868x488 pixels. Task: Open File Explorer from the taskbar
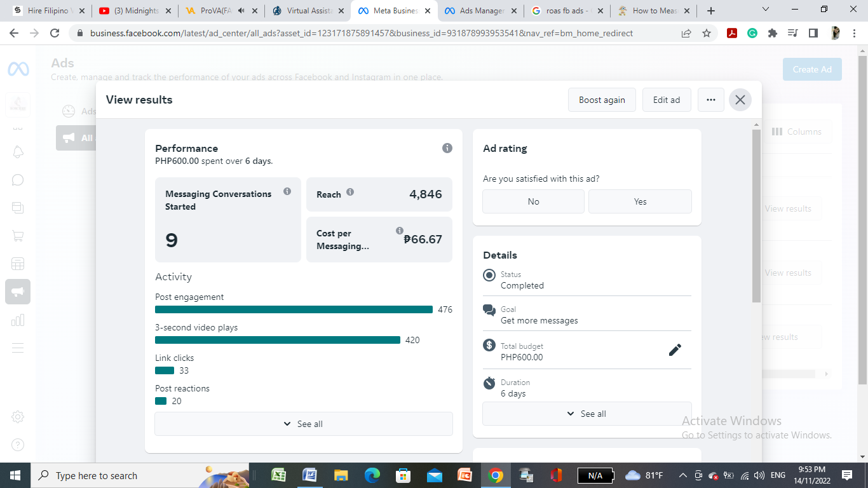[341, 475]
